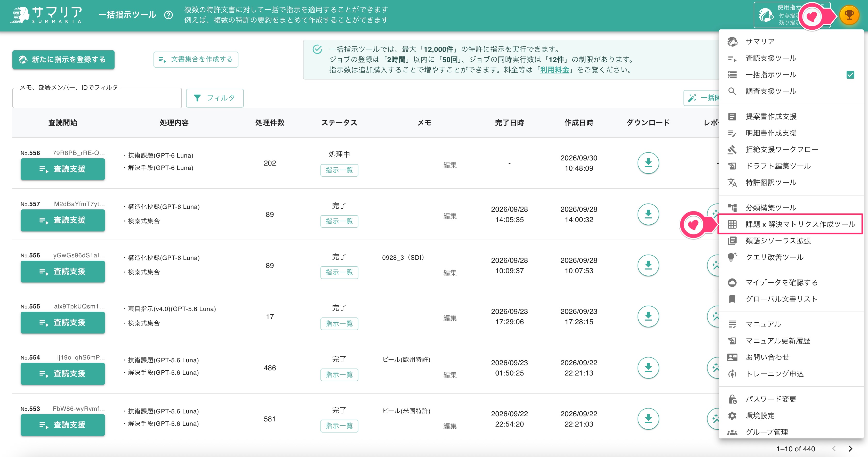Edit memo for ビール(欧州特許) row
This screenshot has height=457, width=868.
pos(450,374)
